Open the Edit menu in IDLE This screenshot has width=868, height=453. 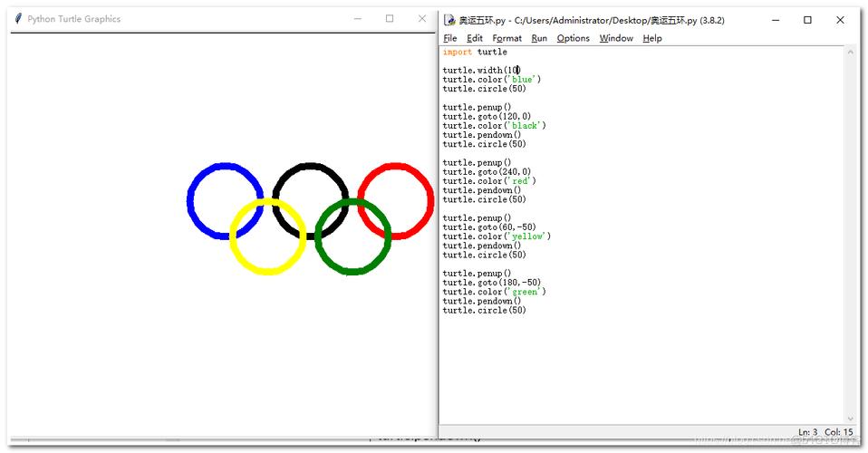[475, 38]
